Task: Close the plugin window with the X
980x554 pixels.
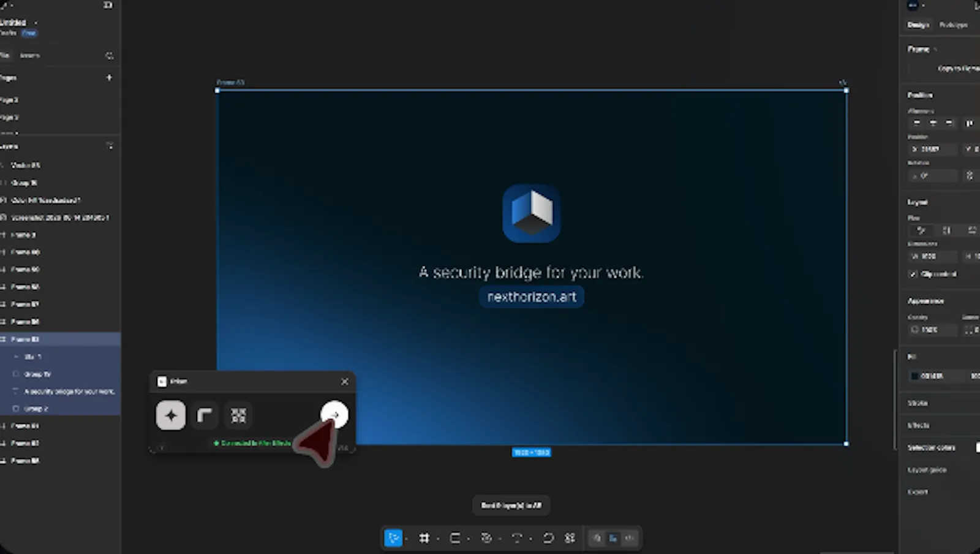Action: (x=345, y=381)
